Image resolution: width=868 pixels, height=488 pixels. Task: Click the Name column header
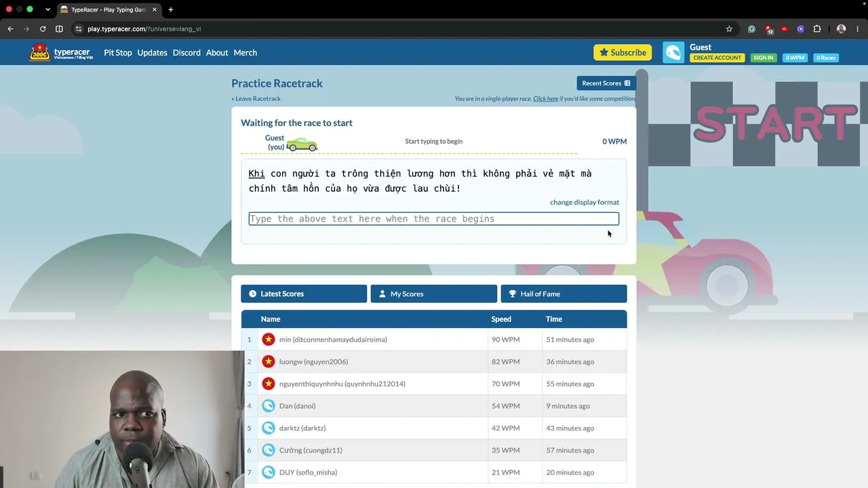click(271, 319)
